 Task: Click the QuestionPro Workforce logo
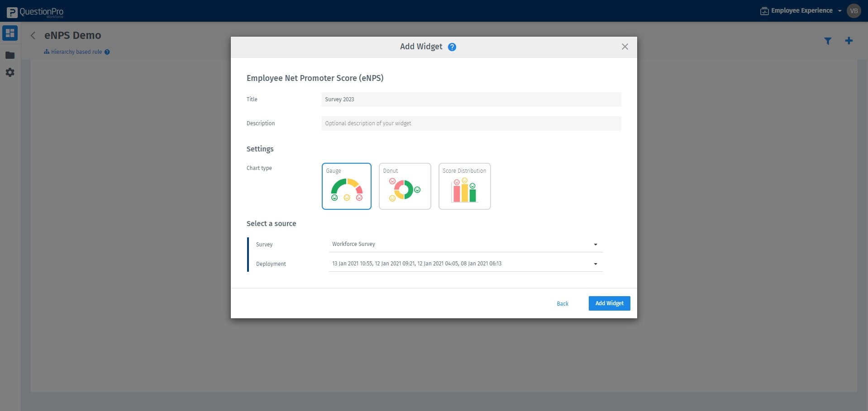(x=34, y=12)
